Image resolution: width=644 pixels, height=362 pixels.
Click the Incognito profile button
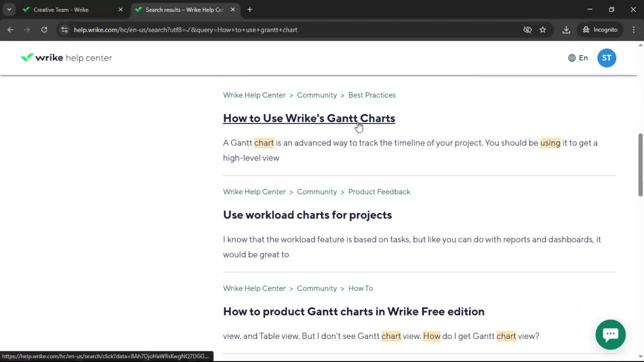(600, 30)
